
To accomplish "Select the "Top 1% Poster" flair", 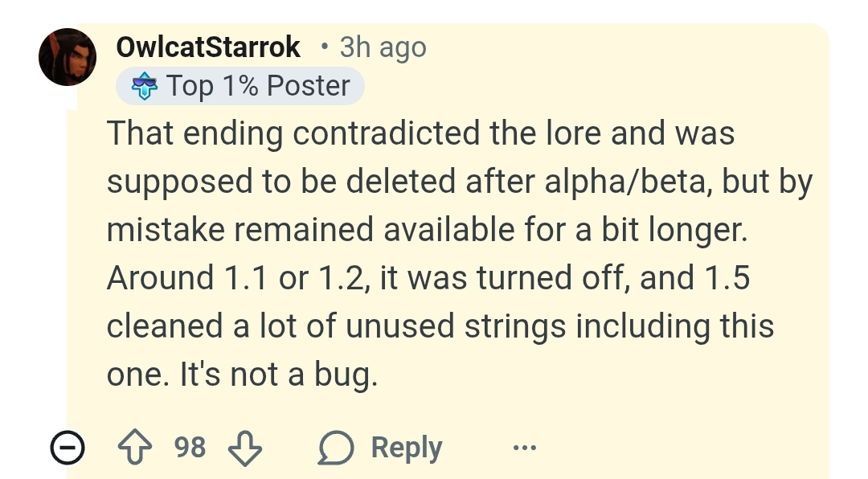I will (240, 86).
